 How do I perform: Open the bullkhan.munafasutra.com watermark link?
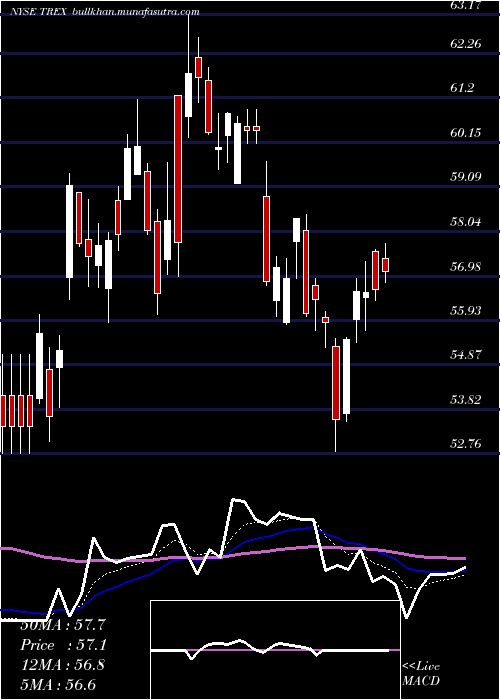coord(135,12)
